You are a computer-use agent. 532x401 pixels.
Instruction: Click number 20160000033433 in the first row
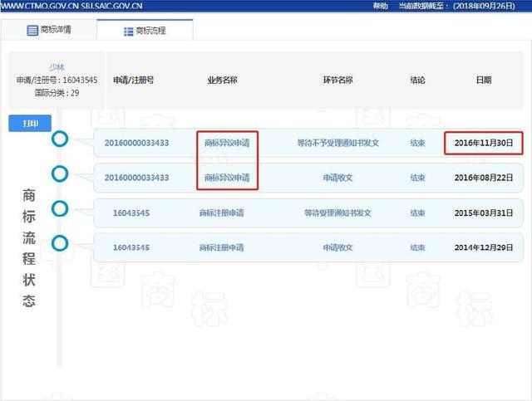pos(136,143)
